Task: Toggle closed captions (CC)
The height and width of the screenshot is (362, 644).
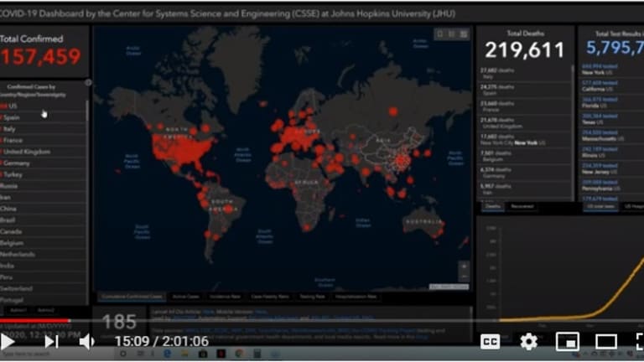Action: point(490,342)
